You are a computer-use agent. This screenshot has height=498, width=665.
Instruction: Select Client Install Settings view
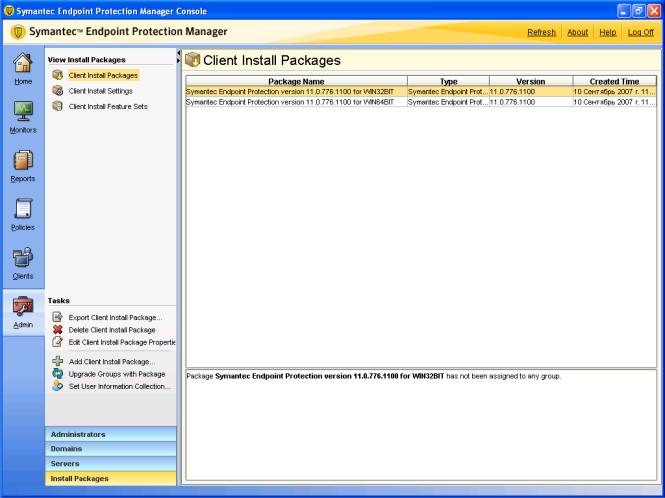tap(101, 91)
